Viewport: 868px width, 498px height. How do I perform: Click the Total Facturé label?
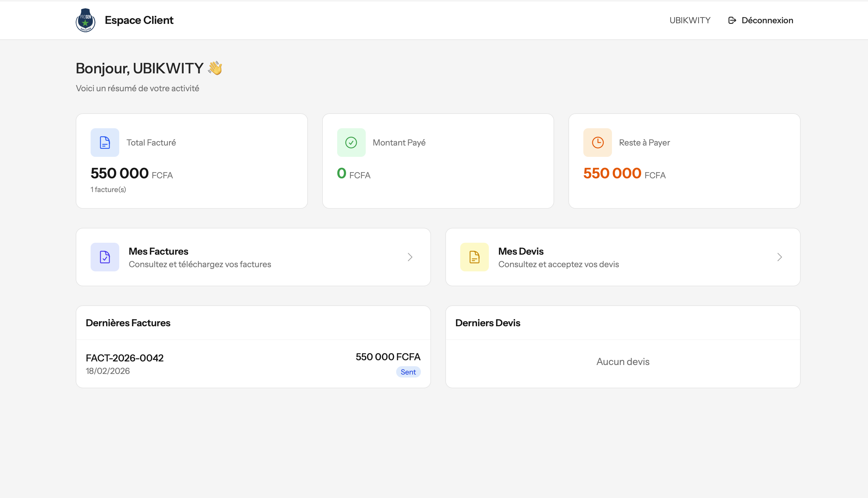151,143
